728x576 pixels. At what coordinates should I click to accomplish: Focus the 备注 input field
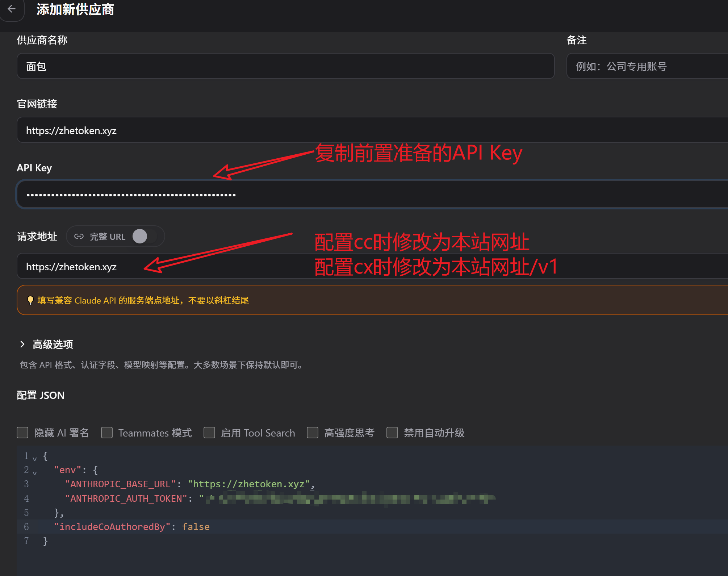point(647,66)
